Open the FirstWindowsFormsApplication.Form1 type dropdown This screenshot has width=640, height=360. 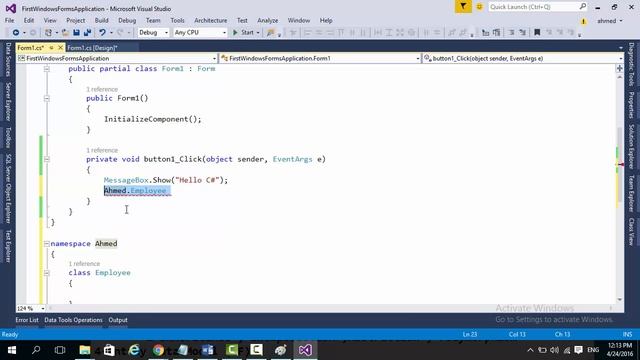pos(320,58)
